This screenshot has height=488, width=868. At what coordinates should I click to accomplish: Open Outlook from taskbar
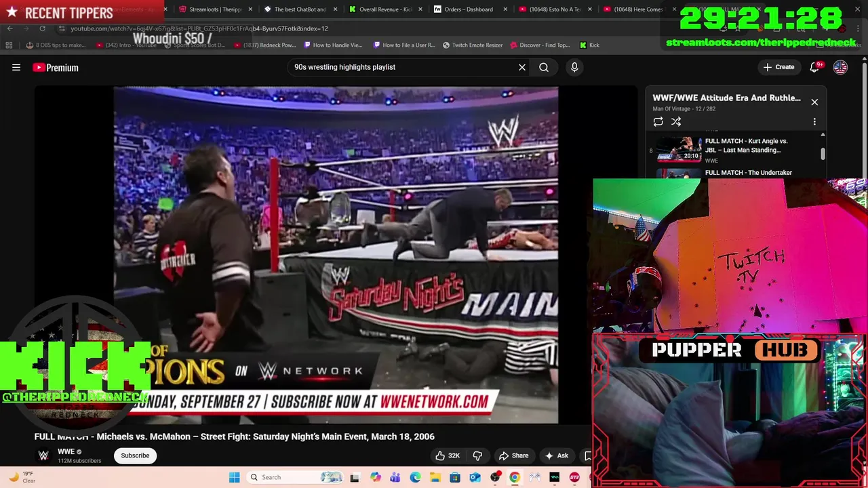coord(475,477)
